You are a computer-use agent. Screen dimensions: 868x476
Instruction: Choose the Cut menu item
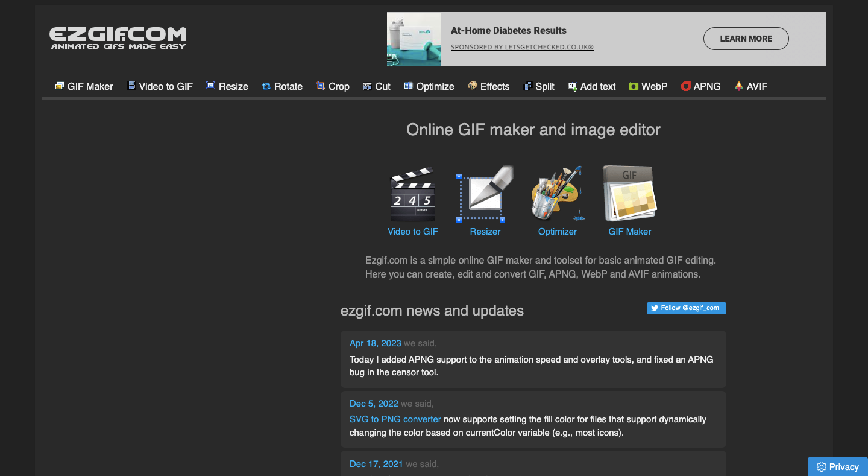(x=377, y=86)
